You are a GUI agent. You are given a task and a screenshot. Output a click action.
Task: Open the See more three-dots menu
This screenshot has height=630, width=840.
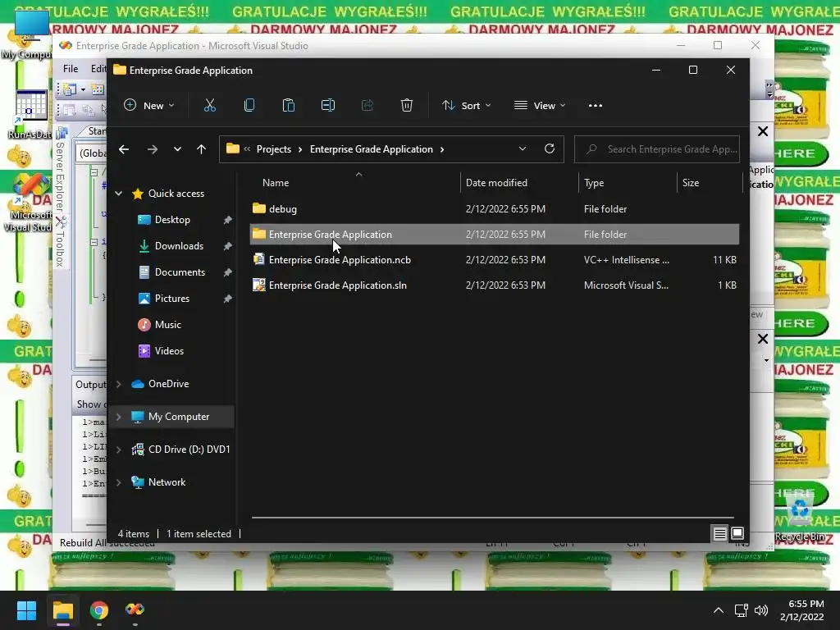tap(596, 106)
